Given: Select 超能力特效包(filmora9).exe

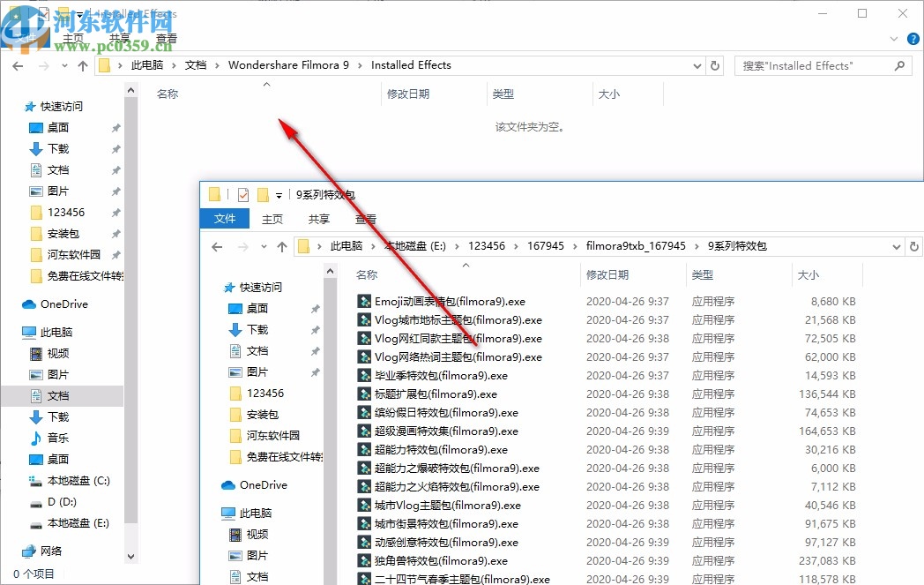Looking at the screenshot, I should 432,450.
